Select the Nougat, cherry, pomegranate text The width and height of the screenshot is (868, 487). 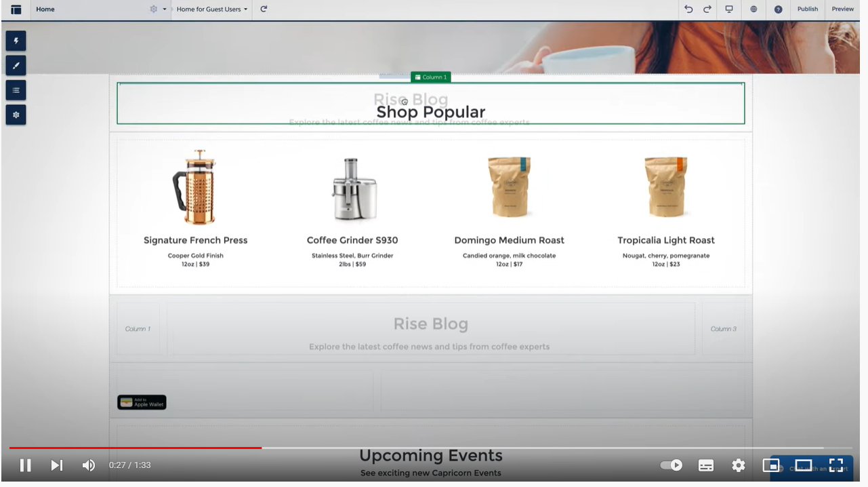pyautogui.click(x=666, y=256)
